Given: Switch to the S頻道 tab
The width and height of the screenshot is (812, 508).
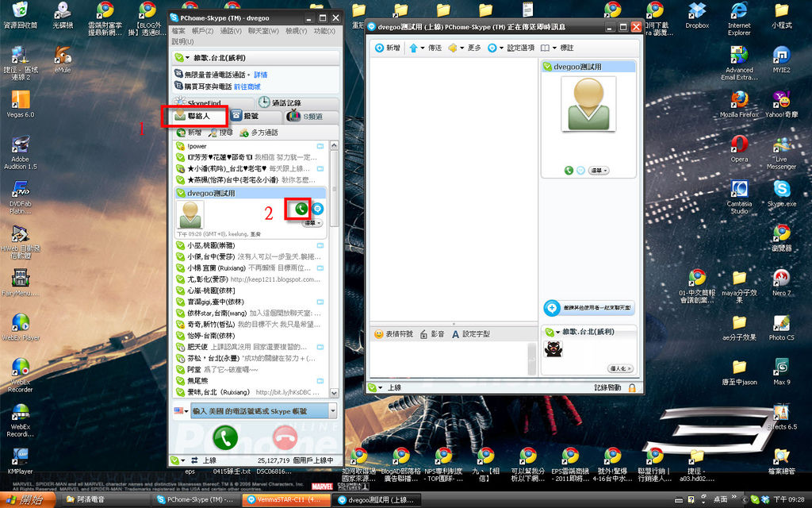Looking at the screenshot, I should pos(312,116).
